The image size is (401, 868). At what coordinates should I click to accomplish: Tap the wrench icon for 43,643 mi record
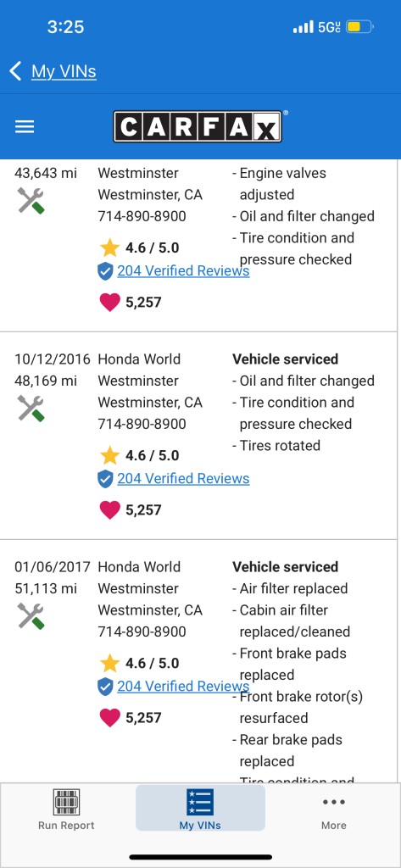click(x=31, y=201)
